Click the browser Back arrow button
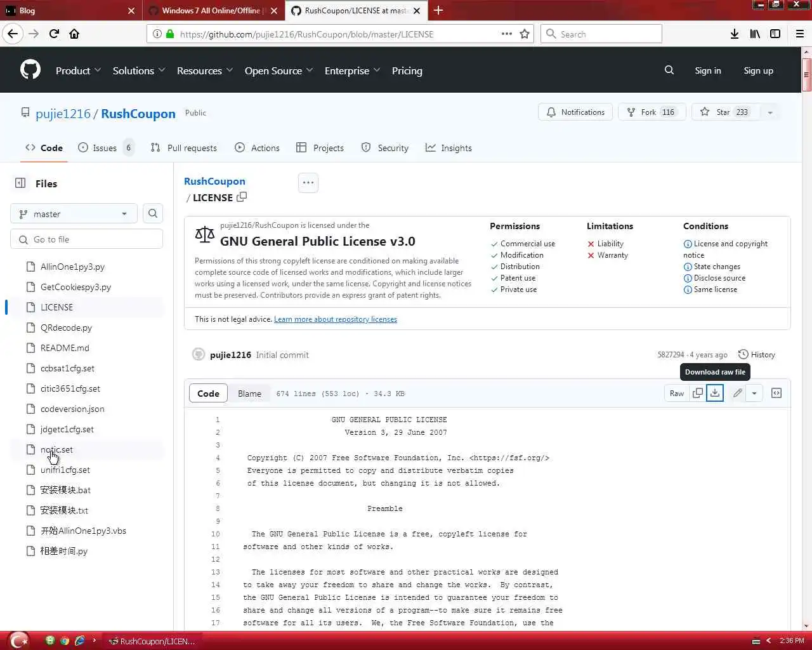This screenshot has width=812, height=650. [x=13, y=34]
